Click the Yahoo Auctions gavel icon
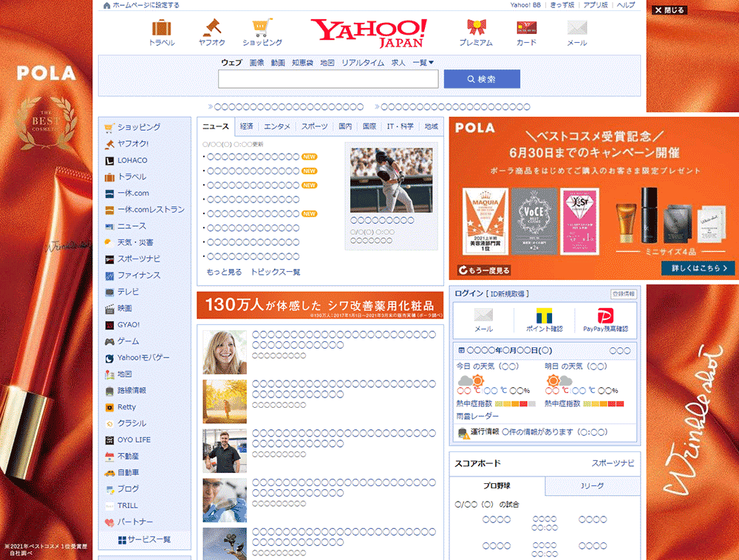Screen dimensions: 739x560 (212, 29)
